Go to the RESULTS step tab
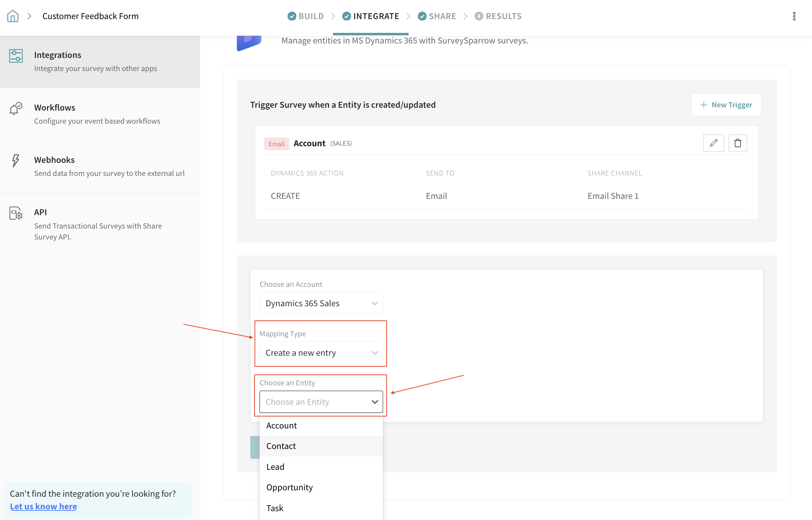Viewport: 812px width, 520px height. (x=498, y=16)
